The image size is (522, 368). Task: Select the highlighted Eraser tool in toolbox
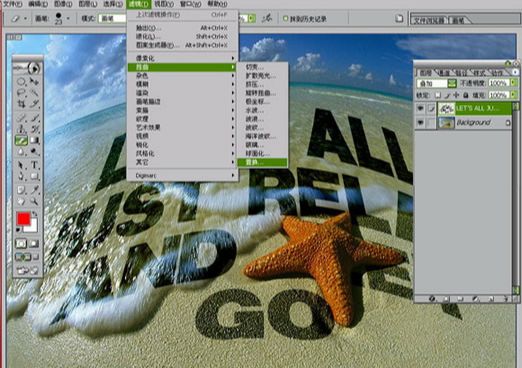21,140
